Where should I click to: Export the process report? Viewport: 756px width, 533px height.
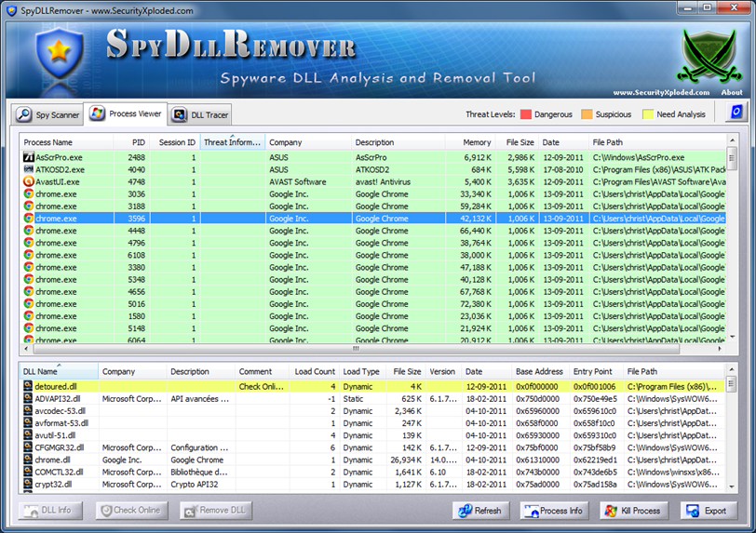pos(709,511)
